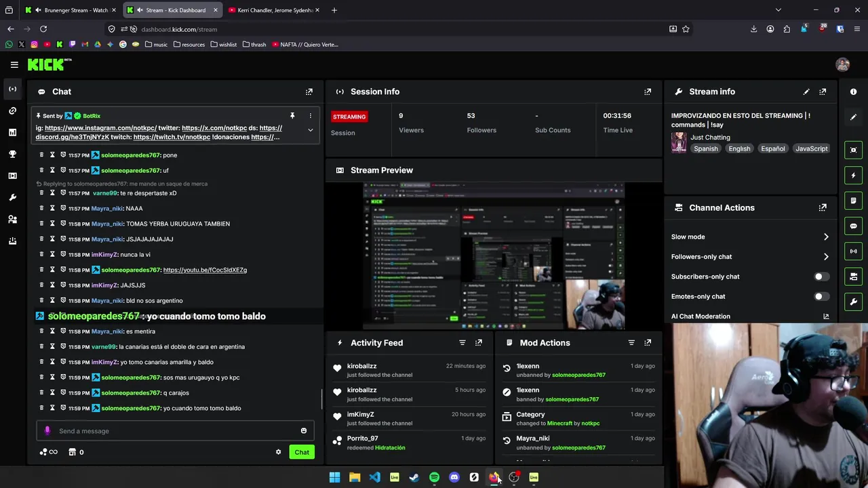Open the youtu.be link in chat
868x488 pixels.
pyautogui.click(x=205, y=270)
